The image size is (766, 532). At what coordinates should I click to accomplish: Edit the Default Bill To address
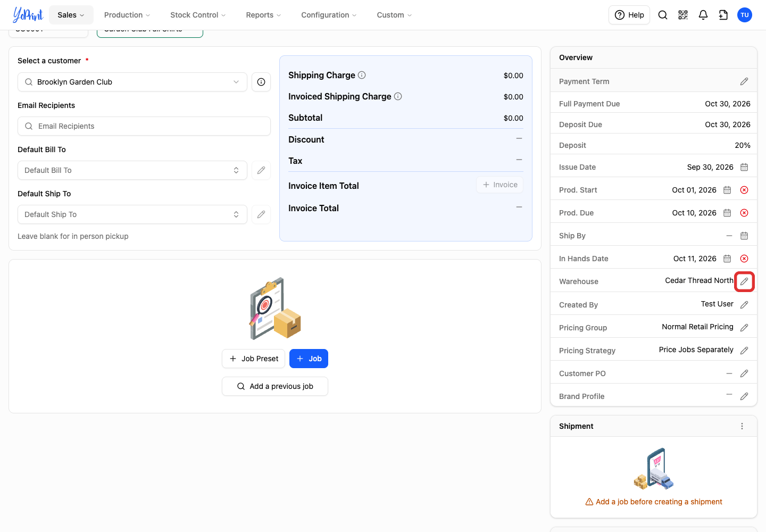click(x=261, y=170)
